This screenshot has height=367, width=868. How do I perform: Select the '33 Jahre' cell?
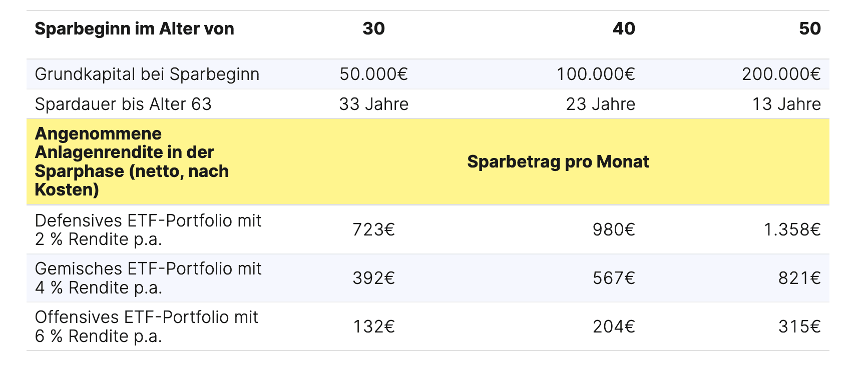point(373,104)
